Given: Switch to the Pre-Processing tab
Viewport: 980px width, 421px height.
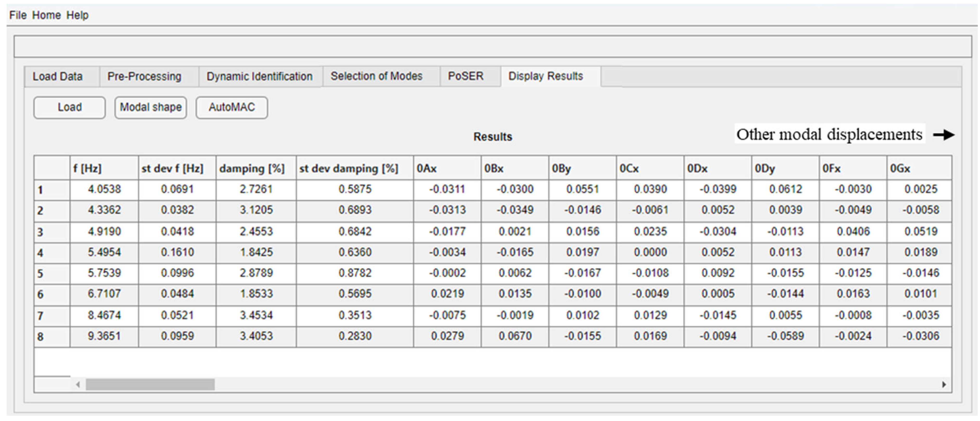Looking at the screenshot, I should pyautogui.click(x=144, y=76).
